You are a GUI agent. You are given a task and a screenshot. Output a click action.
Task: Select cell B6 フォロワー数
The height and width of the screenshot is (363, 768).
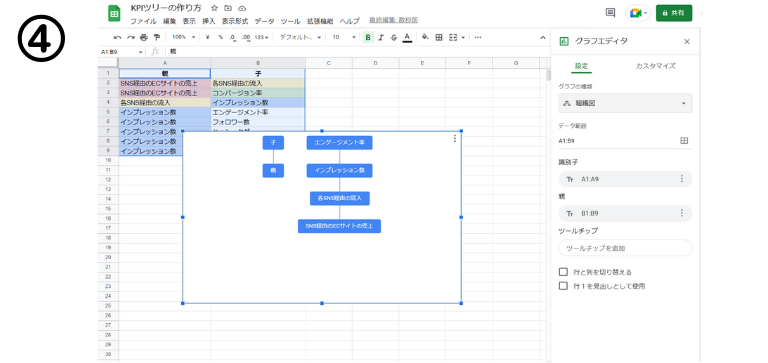(x=258, y=122)
